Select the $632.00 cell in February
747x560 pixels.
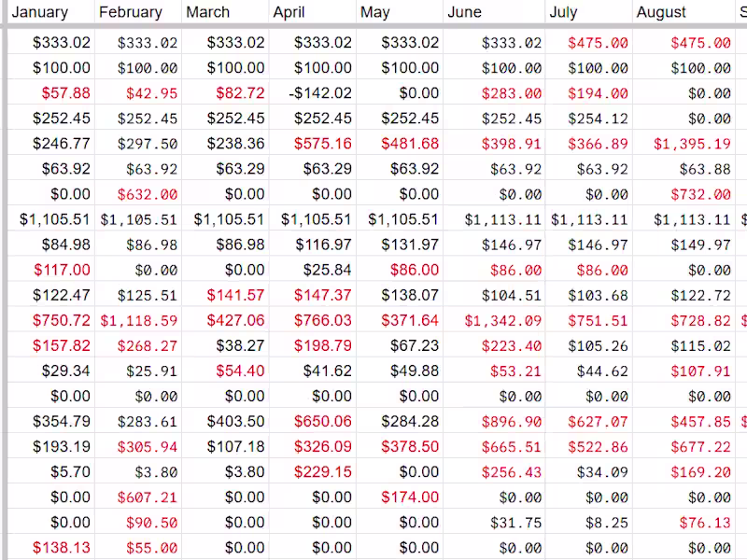click(x=148, y=194)
